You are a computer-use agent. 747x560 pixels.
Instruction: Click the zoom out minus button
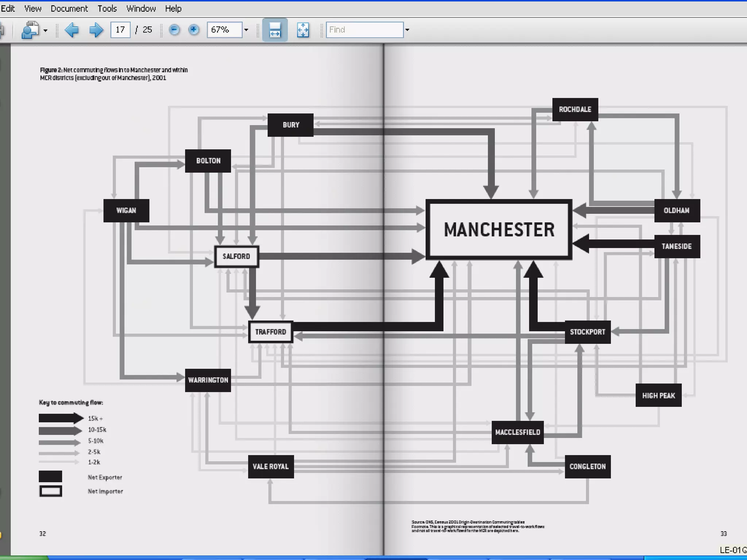pos(174,30)
